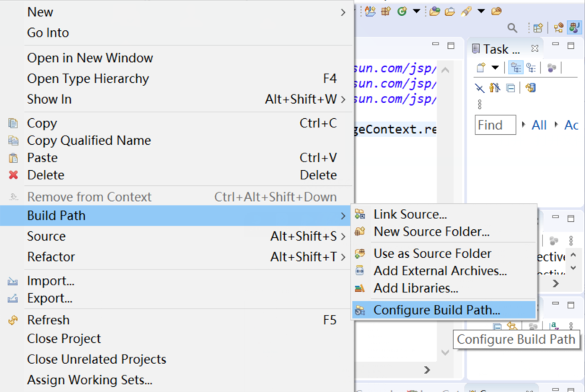585x392 pixels.
Task: Click the Add Libraries... books icon
Action: [360, 288]
